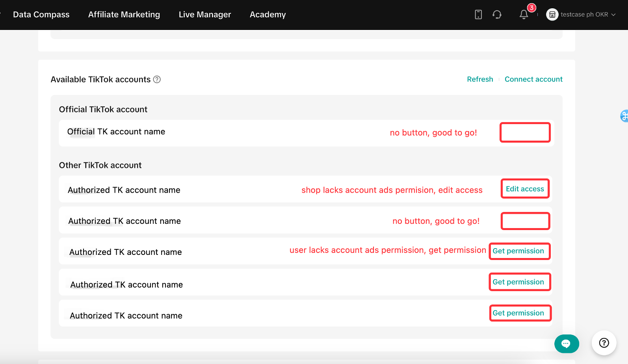628x364 pixels.
Task: Go to Affiliate Marketing
Action: point(124,15)
